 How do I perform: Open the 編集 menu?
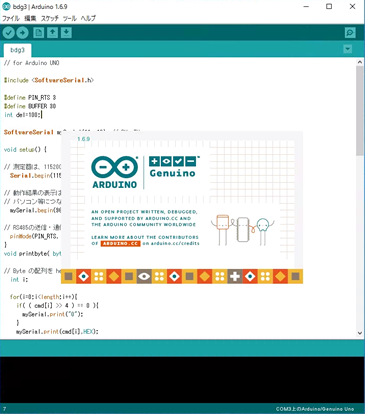pyautogui.click(x=30, y=18)
